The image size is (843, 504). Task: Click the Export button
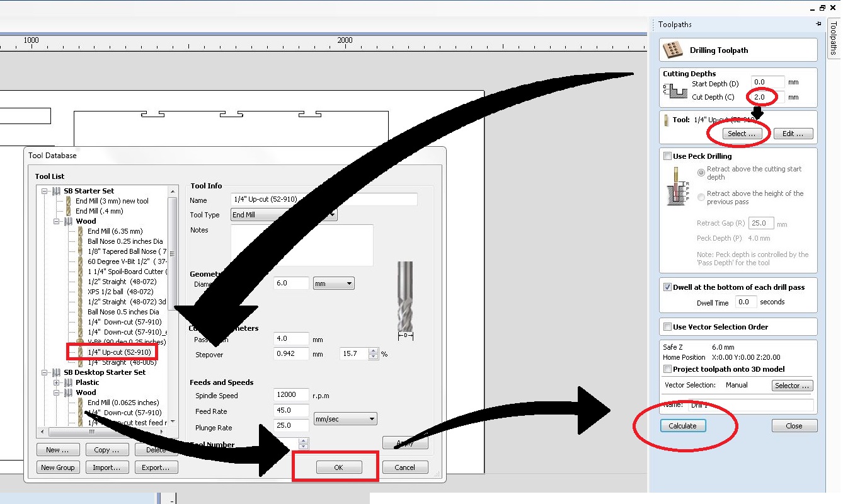point(156,467)
